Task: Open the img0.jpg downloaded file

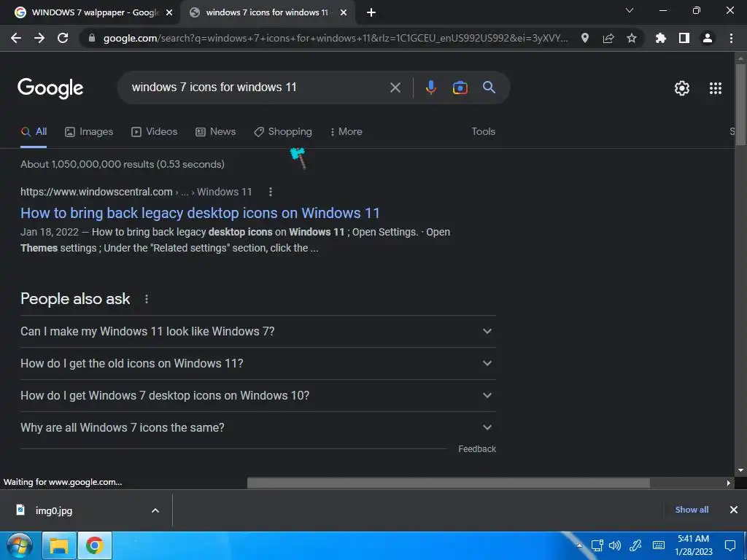Action: tap(54, 511)
